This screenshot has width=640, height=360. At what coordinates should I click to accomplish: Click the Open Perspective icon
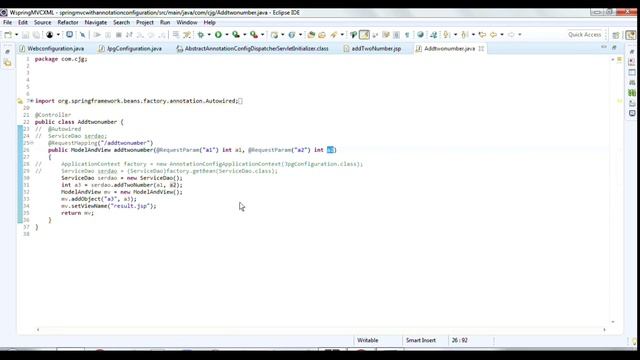tap(616, 35)
